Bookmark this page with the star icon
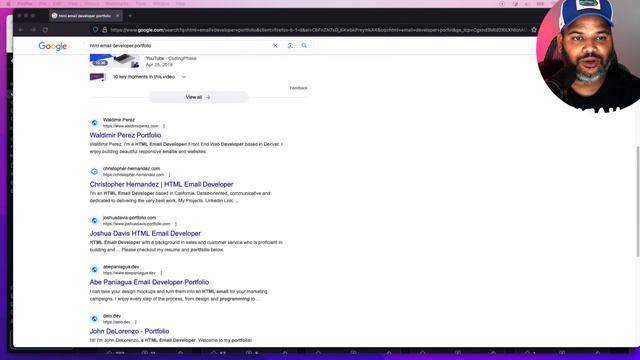Screen dimensions: 640x360 click(x=533, y=30)
